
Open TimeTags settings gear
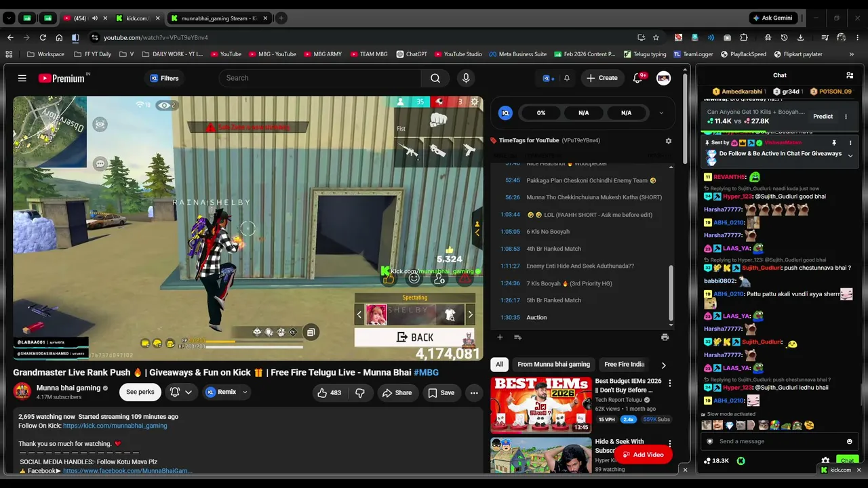(x=669, y=140)
